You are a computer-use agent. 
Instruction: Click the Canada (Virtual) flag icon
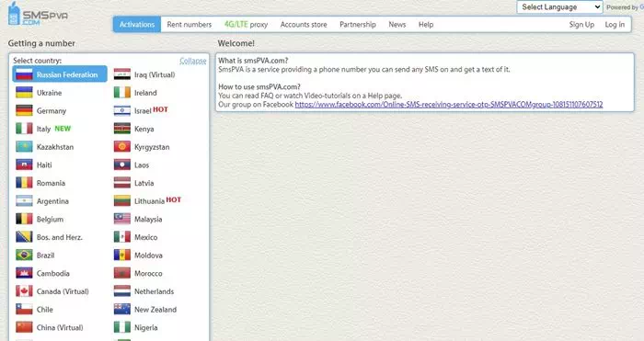(24, 291)
